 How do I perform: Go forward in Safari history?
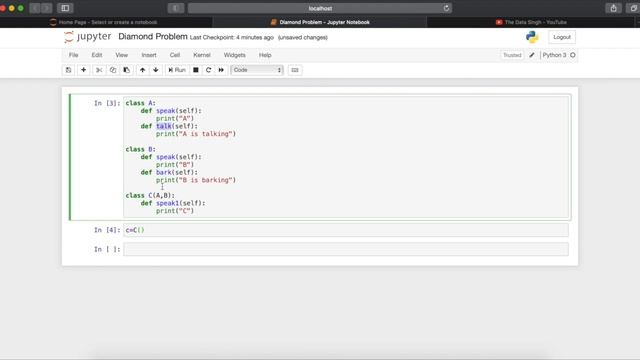click(47, 8)
